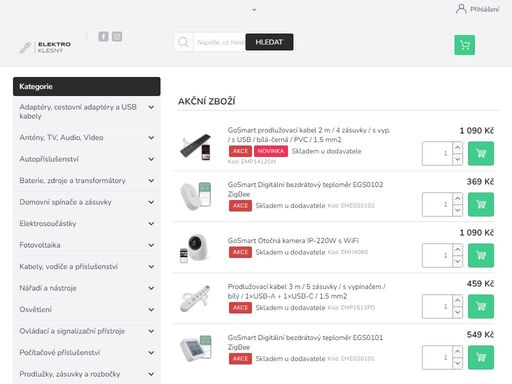
Task: Expand Elektrosoučástky category chevron
Action: point(151,224)
